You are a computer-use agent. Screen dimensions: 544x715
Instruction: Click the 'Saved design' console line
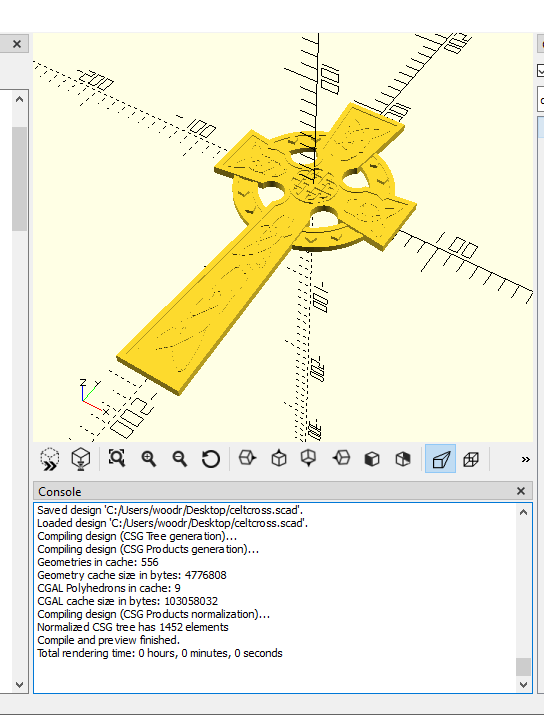(170, 510)
